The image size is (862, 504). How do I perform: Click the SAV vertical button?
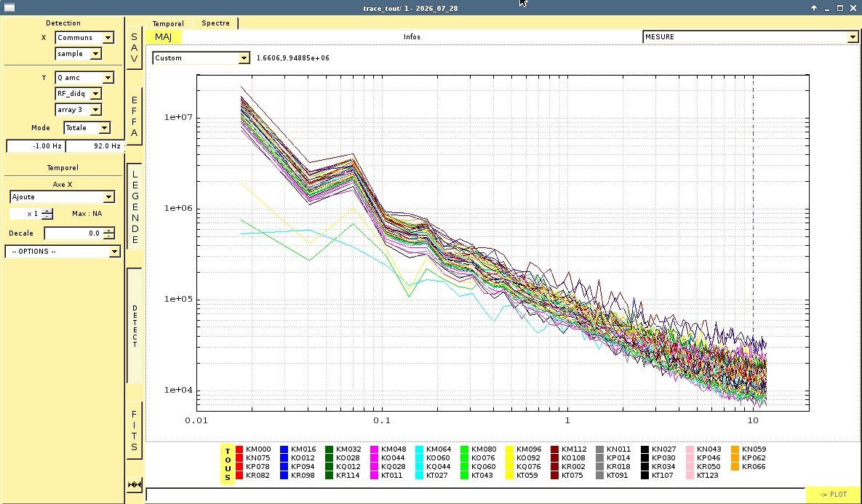pos(134,48)
